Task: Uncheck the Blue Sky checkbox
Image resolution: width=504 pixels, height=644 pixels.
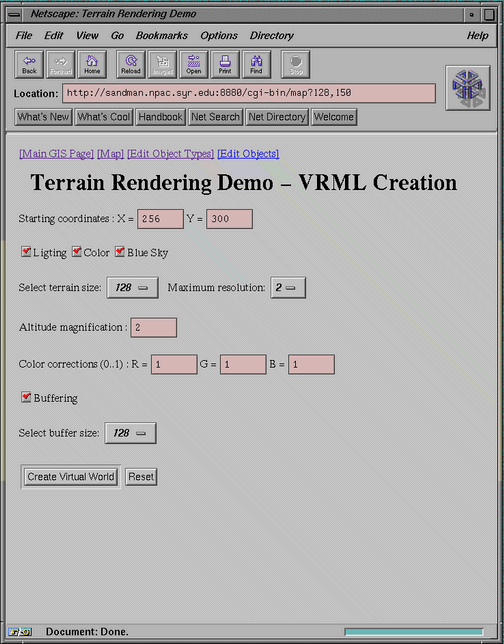Action: coord(120,251)
